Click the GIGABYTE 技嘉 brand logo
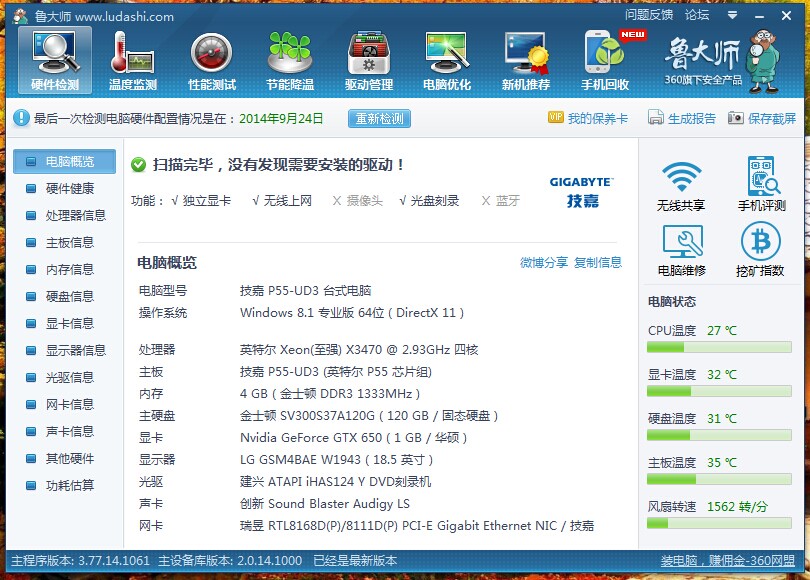 click(x=581, y=192)
